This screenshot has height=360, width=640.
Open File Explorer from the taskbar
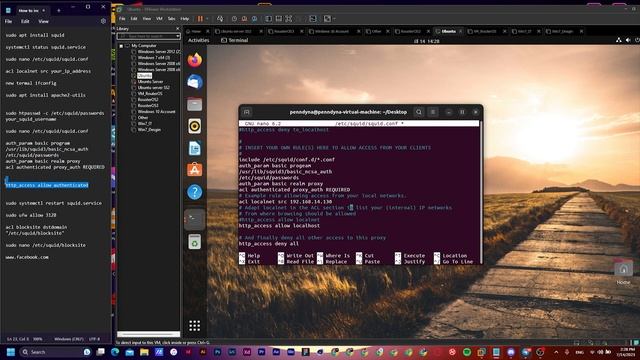pyautogui.click(x=144, y=352)
